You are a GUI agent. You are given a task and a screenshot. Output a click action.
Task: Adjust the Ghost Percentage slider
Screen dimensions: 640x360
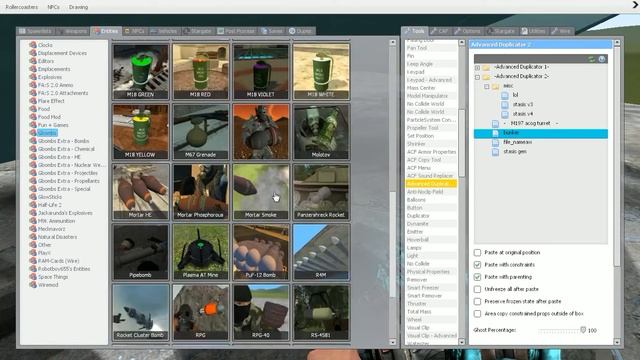(x=583, y=330)
